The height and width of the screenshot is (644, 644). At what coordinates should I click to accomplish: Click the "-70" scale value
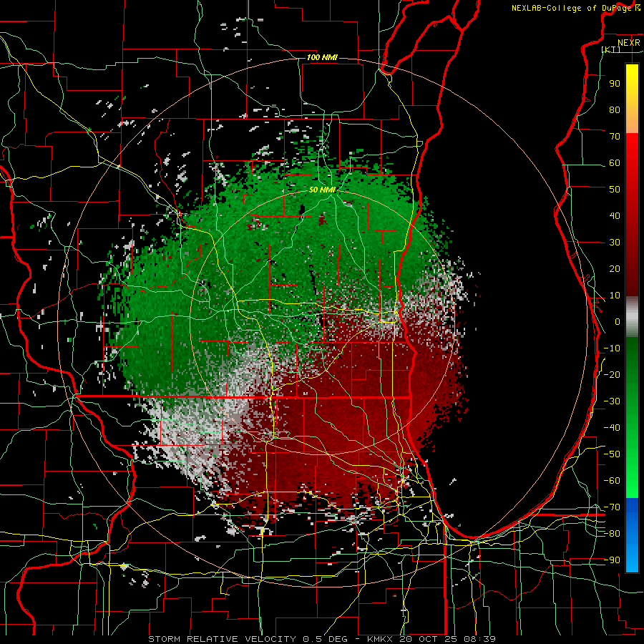tap(612, 507)
